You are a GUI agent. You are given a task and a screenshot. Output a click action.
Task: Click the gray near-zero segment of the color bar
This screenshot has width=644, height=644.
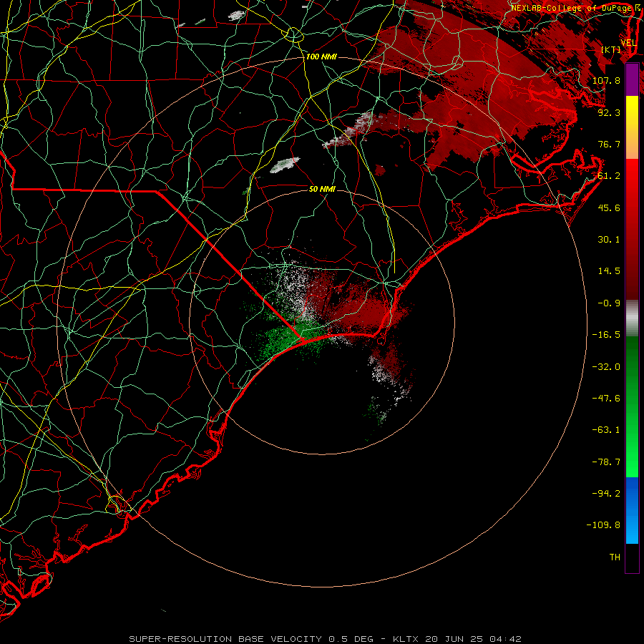632,318
